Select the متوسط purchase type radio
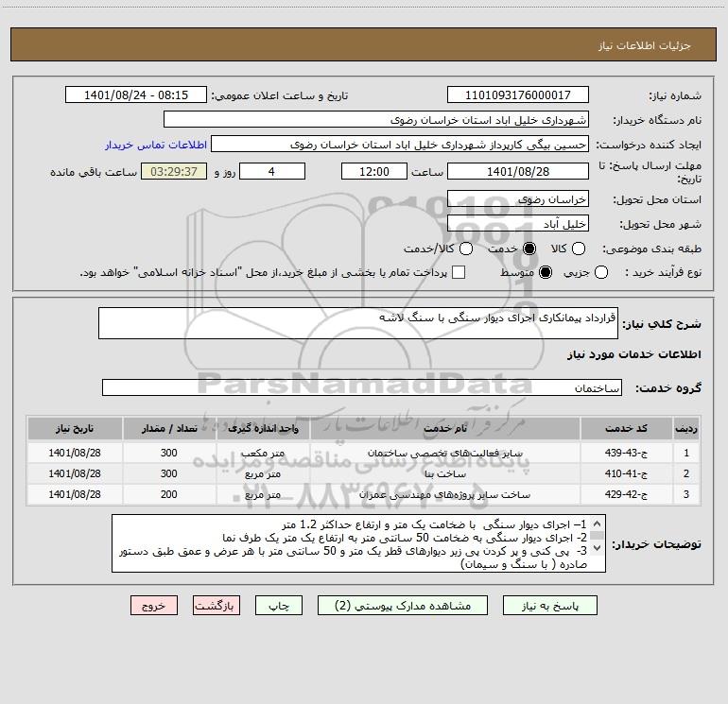The height and width of the screenshot is (704, 728). pos(546,272)
